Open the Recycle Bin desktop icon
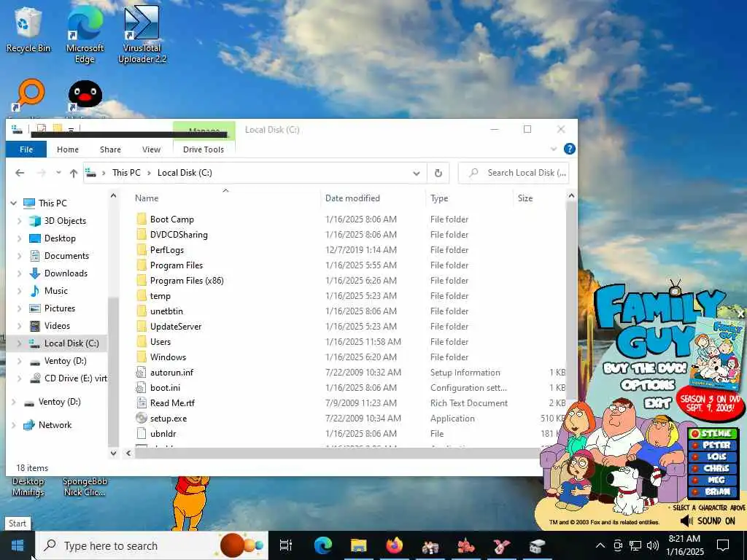The image size is (747, 560). (x=28, y=29)
